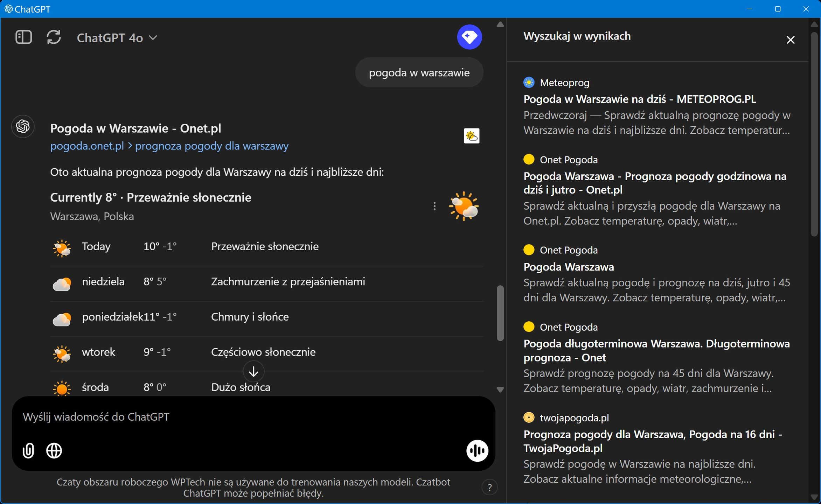Open the pogoda.onet.pl source link
Viewport: 821px width, 504px height.
pyautogui.click(x=169, y=146)
